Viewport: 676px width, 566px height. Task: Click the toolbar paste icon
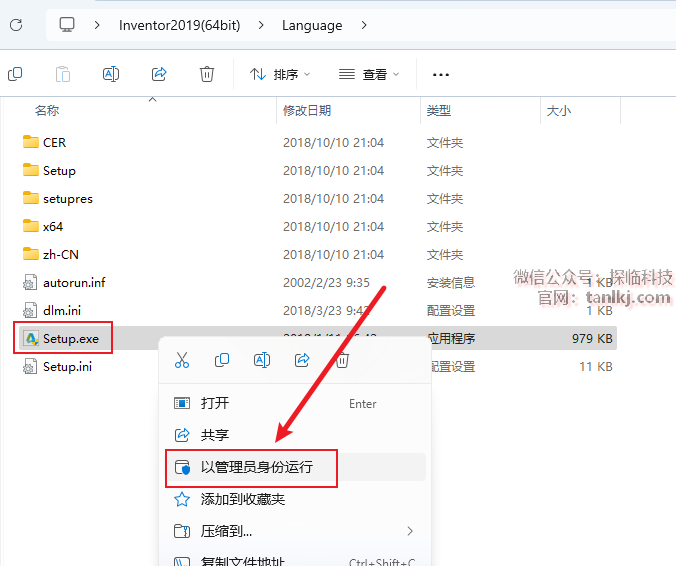pos(63,74)
